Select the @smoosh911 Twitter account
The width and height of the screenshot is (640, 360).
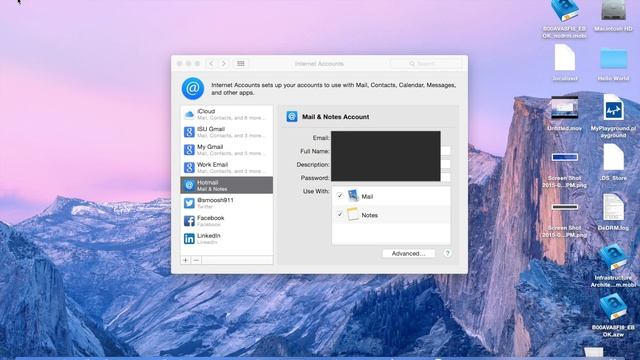point(227,203)
